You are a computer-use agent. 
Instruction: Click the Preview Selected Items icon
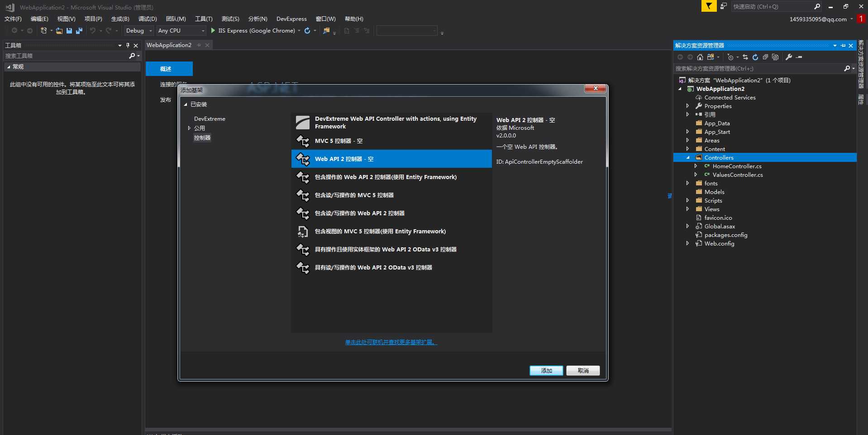tap(799, 57)
